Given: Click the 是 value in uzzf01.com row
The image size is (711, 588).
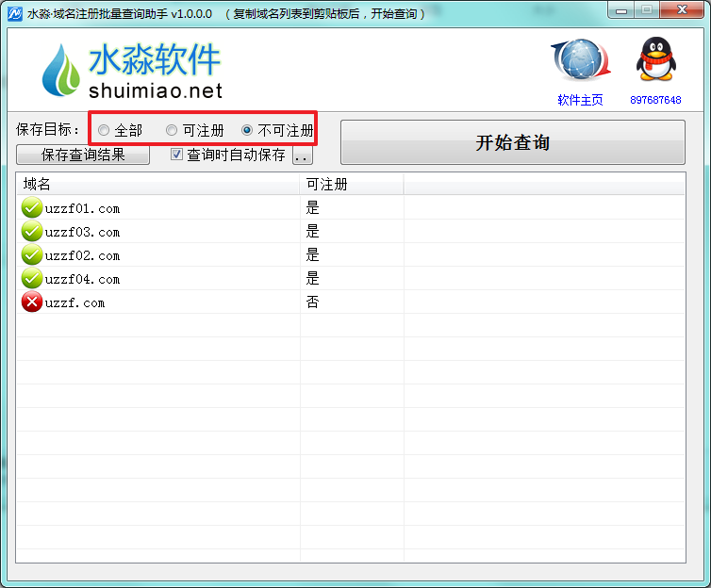Looking at the screenshot, I should (x=312, y=208).
